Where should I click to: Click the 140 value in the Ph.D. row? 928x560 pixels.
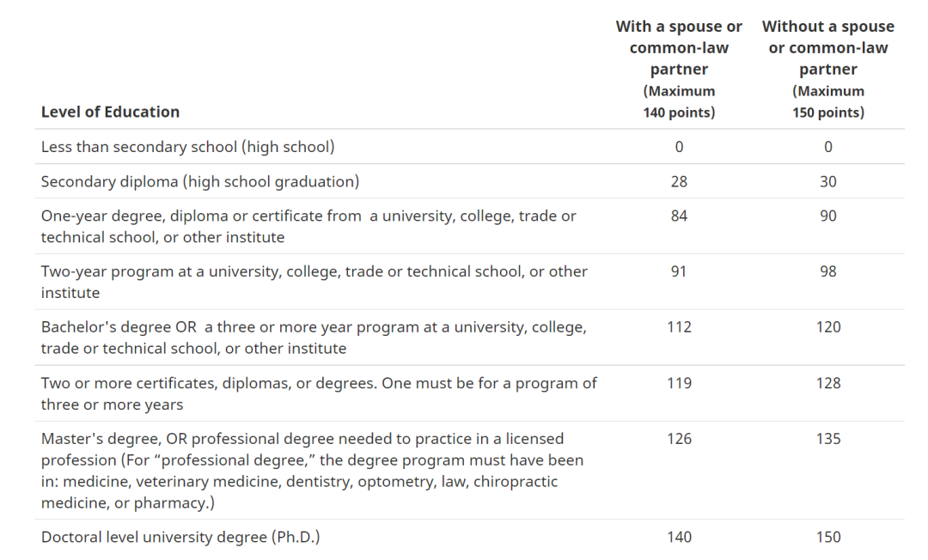(679, 537)
